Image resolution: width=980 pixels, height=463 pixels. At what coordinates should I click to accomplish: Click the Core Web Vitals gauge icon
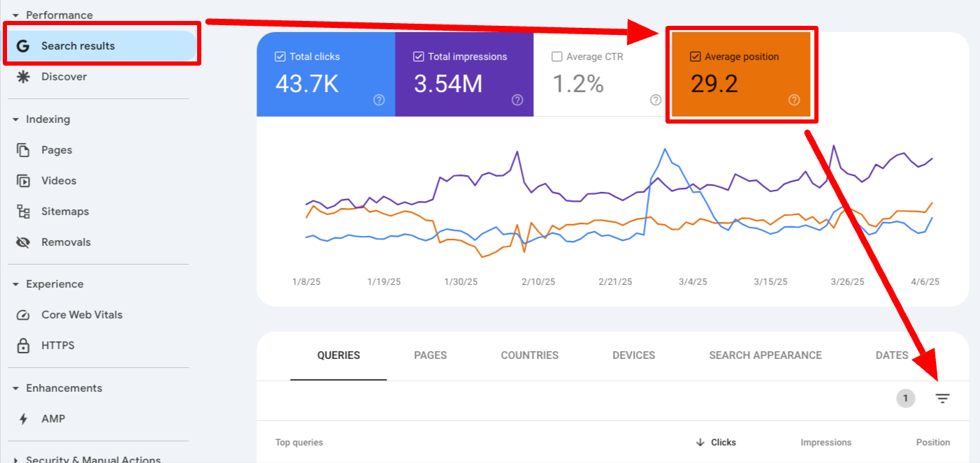point(23,315)
